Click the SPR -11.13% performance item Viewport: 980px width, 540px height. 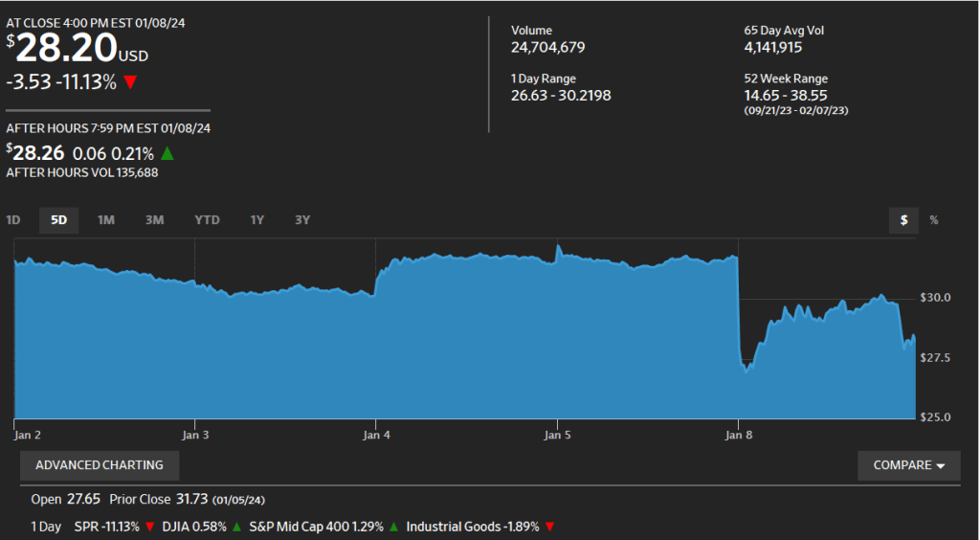tap(106, 527)
